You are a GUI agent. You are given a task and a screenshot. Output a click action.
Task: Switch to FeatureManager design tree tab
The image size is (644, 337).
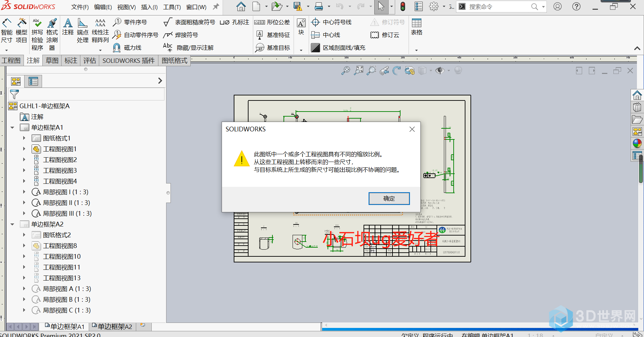[16, 81]
